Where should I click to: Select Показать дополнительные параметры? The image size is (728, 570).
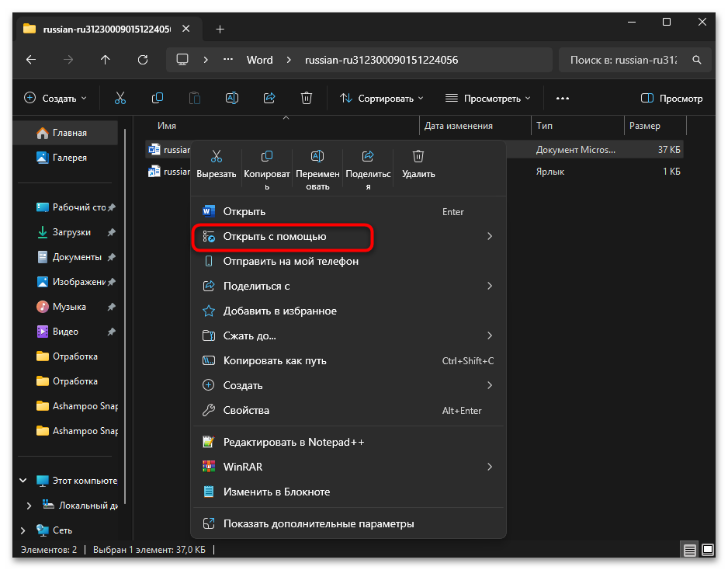(x=318, y=523)
